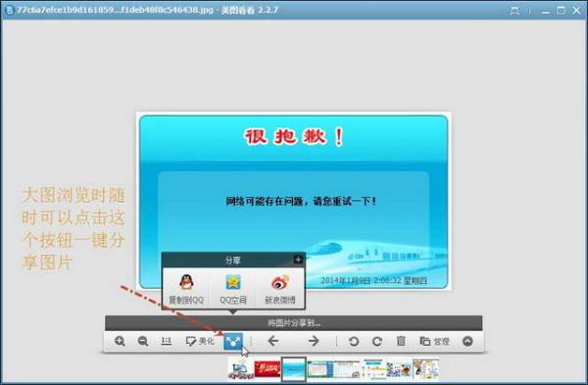Zoom out with the magnifier minus icon
The height and width of the screenshot is (385, 588).
point(143,341)
